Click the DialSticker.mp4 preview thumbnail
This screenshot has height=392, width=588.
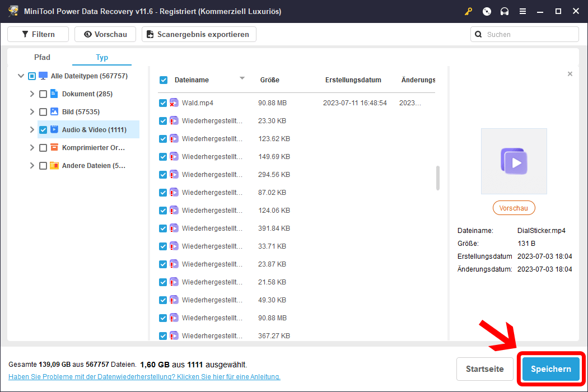(514, 161)
